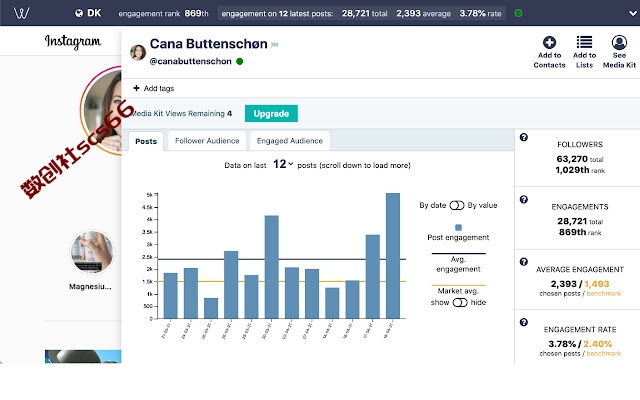The image size is (640, 400).
Task: Click green dot beside @canabuttenschon
Action: pyautogui.click(x=240, y=61)
